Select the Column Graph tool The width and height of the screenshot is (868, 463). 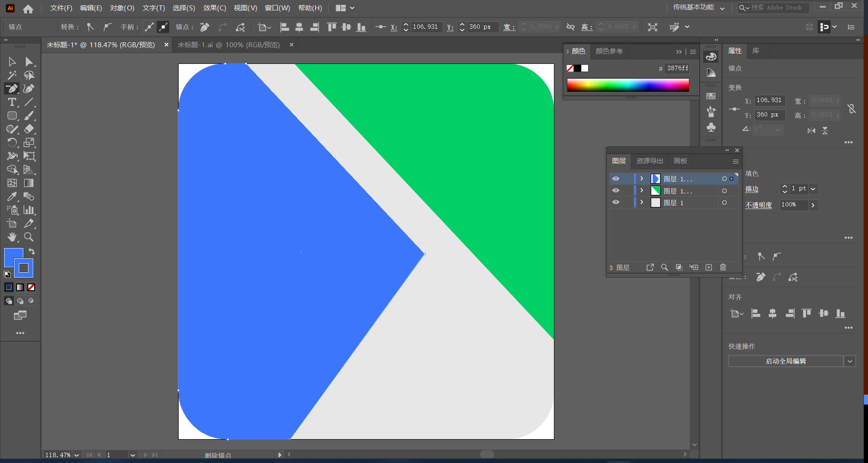click(x=29, y=210)
